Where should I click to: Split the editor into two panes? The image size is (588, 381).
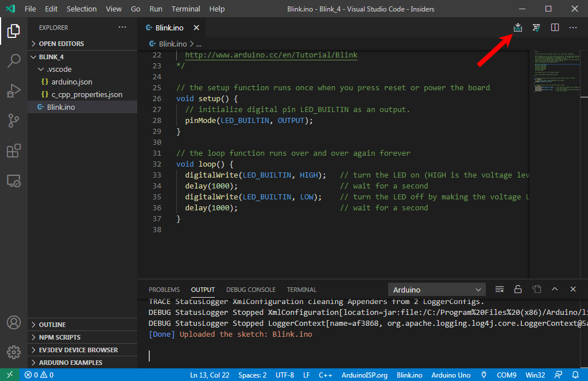coord(554,27)
